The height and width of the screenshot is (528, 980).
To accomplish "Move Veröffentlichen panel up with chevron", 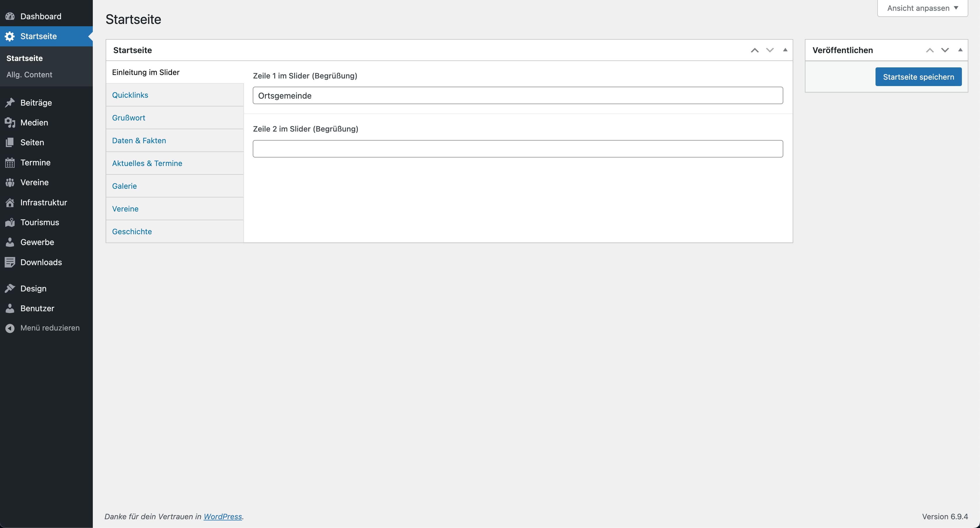I will (x=930, y=50).
